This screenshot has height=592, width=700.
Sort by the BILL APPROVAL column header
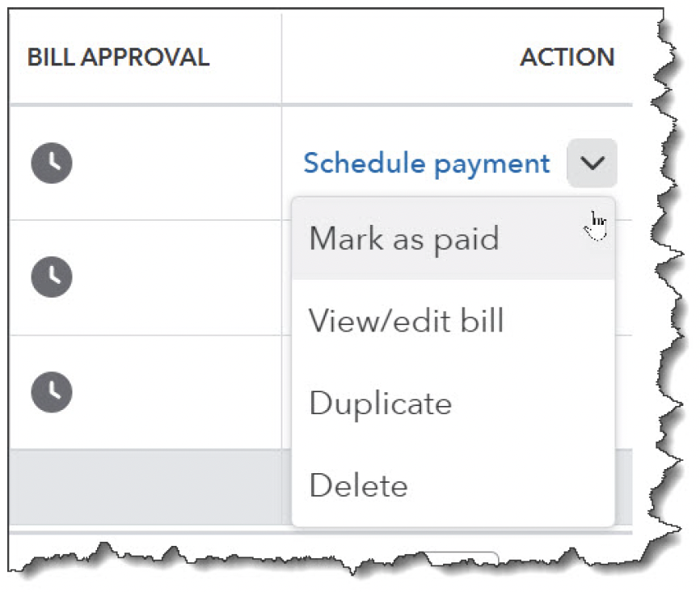(118, 57)
